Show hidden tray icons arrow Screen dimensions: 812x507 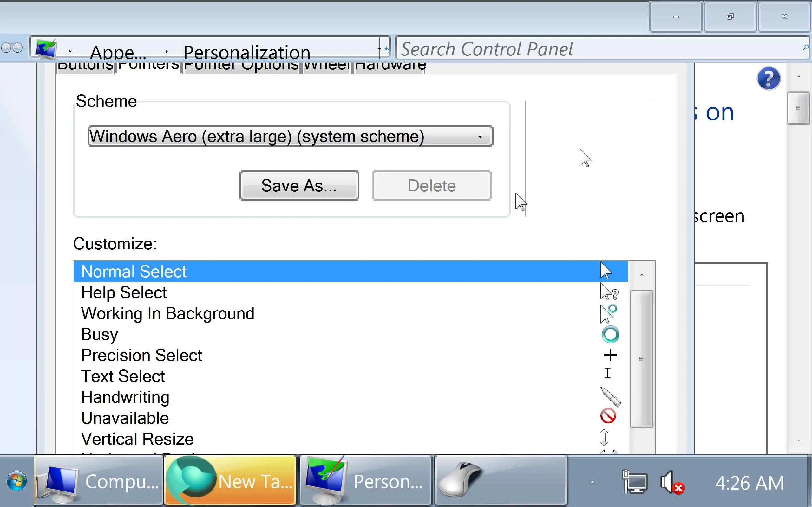click(592, 482)
